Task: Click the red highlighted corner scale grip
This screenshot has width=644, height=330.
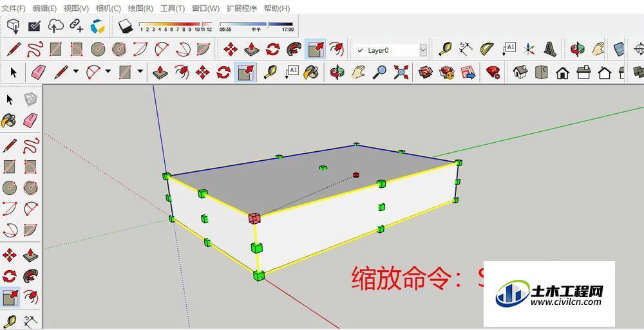Action: coord(254,218)
